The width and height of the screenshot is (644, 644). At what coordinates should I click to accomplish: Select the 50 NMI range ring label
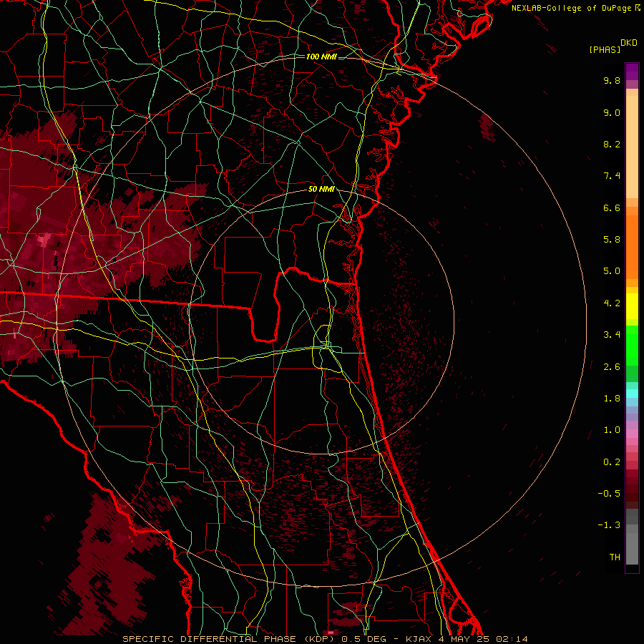coord(321,190)
